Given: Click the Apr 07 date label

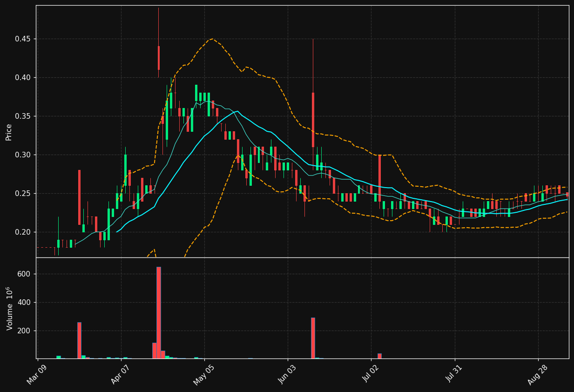Looking at the screenshot, I should tap(120, 374).
